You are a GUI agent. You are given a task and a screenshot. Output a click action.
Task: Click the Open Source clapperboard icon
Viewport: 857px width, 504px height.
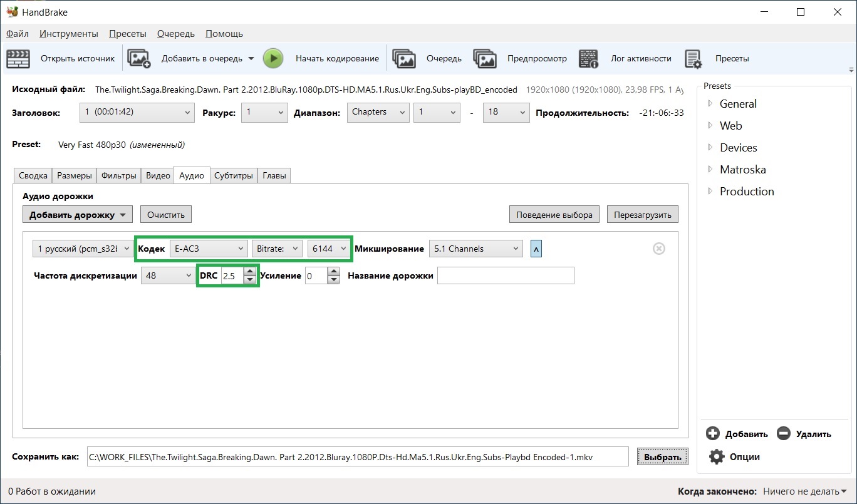click(18, 59)
